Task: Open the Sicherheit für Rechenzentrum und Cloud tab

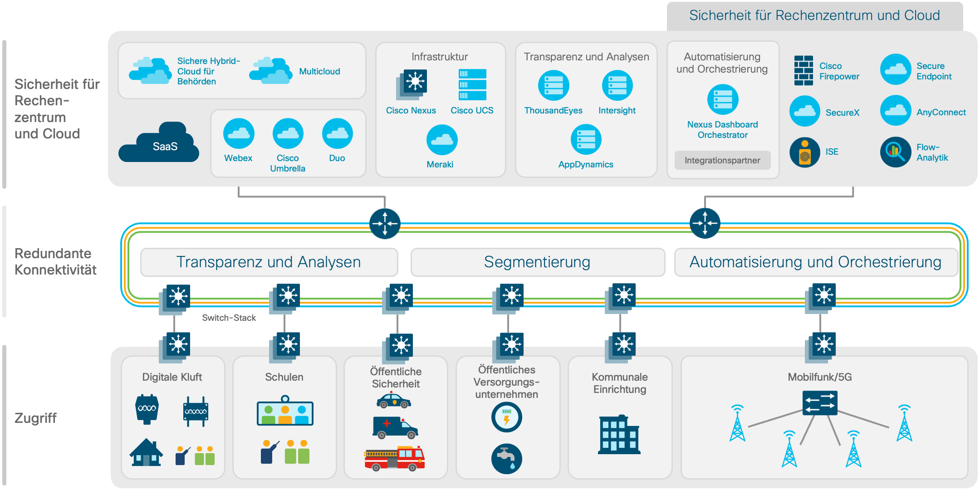Action: 815,16
